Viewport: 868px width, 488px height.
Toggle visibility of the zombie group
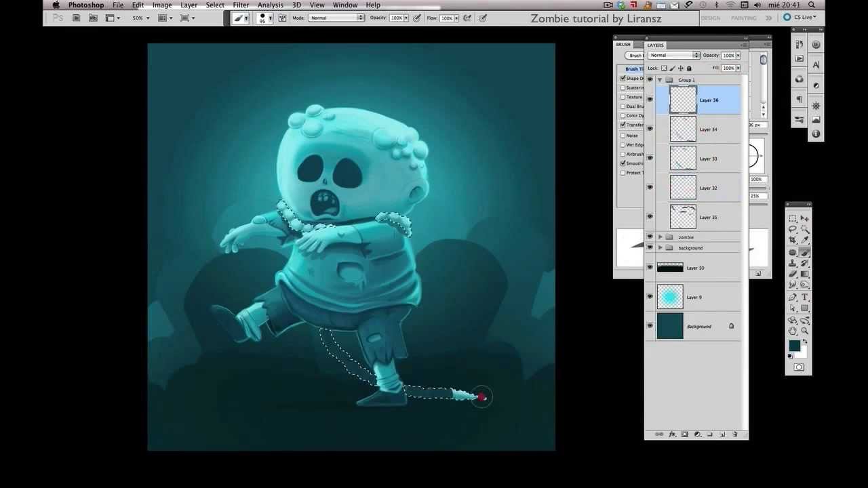pos(650,237)
